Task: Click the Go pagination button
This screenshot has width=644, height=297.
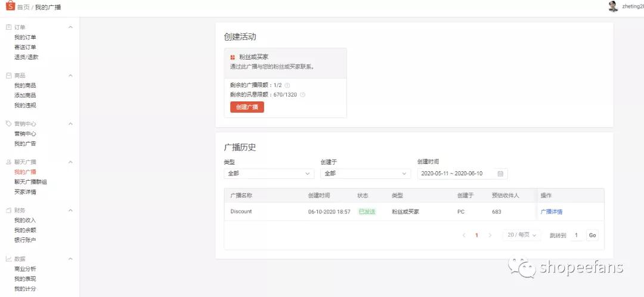Action: [x=592, y=236]
